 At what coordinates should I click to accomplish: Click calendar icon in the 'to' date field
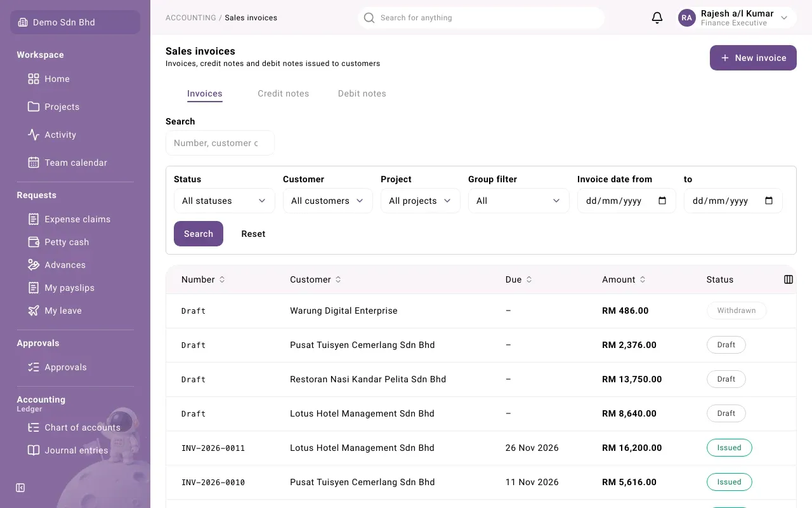click(x=769, y=201)
